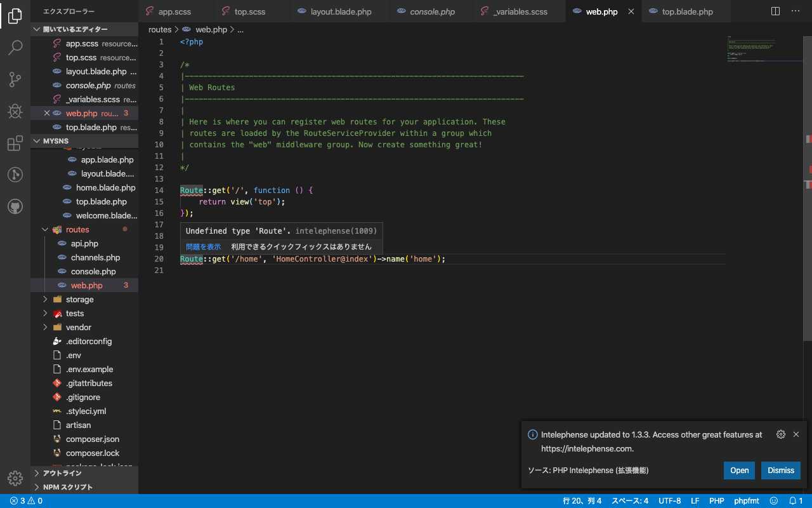This screenshot has width=812, height=508.
Task: Open the artisan file
Action: 84,425
